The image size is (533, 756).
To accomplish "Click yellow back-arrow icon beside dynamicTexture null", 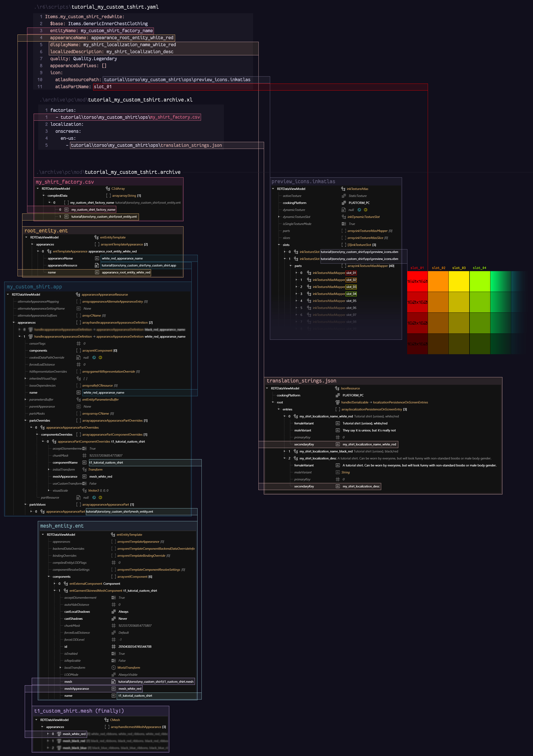I will pyautogui.click(x=365, y=210).
